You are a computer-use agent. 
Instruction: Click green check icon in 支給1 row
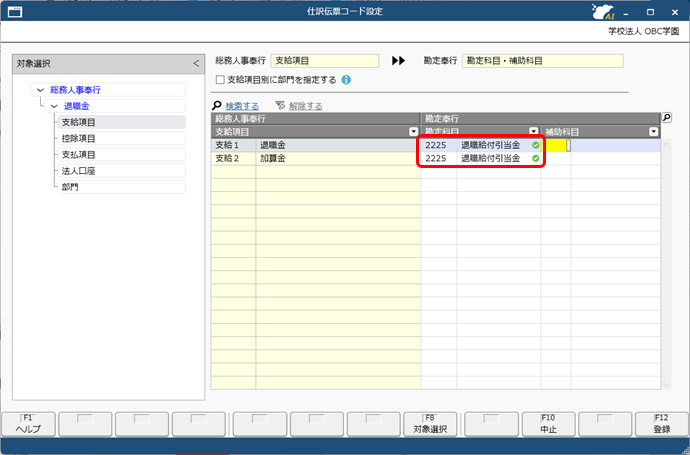point(535,145)
